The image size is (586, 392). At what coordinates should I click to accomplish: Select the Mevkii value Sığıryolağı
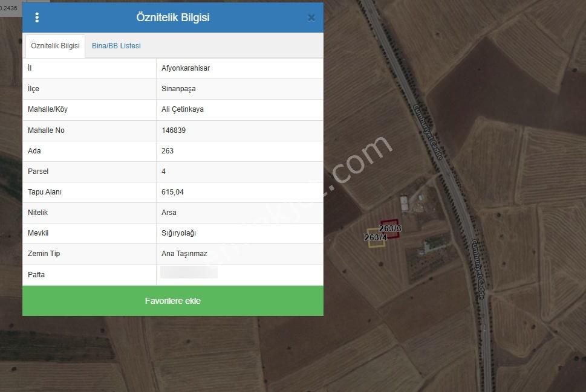[x=178, y=233]
